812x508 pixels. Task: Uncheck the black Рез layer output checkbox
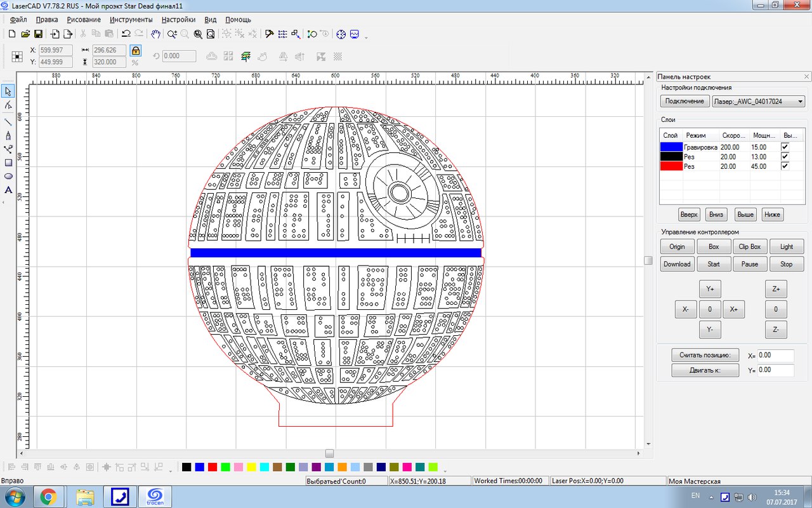click(785, 156)
